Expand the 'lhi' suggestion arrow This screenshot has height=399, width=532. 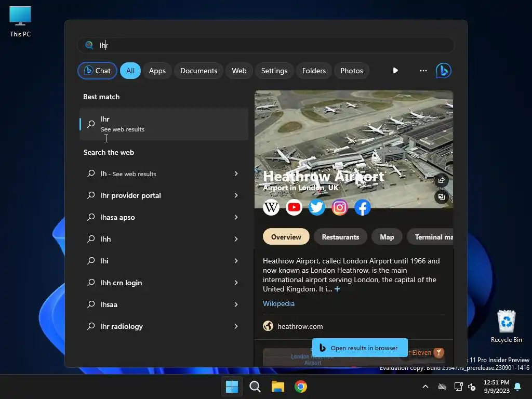tap(236, 261)
